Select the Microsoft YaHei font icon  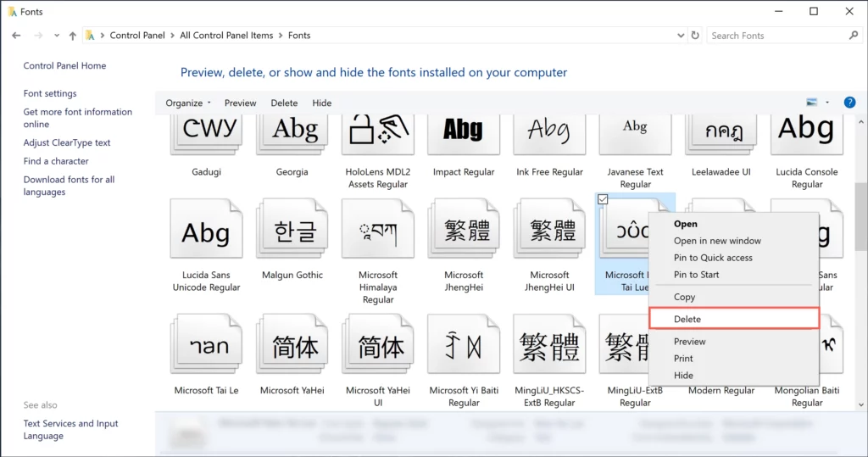[x=292, y=344]
